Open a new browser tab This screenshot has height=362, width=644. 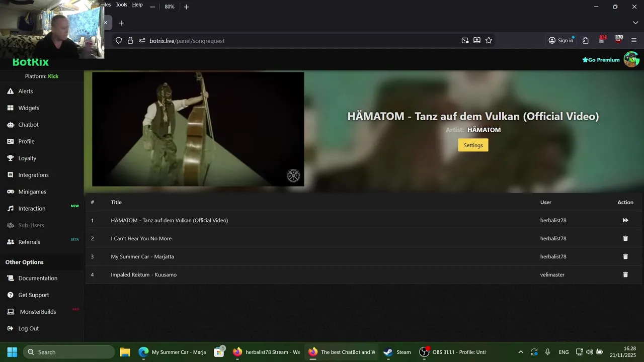point(121,23)
